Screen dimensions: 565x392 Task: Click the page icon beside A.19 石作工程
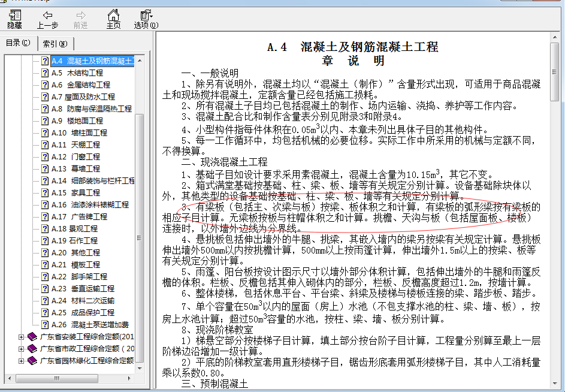click(x=45, y=240)
